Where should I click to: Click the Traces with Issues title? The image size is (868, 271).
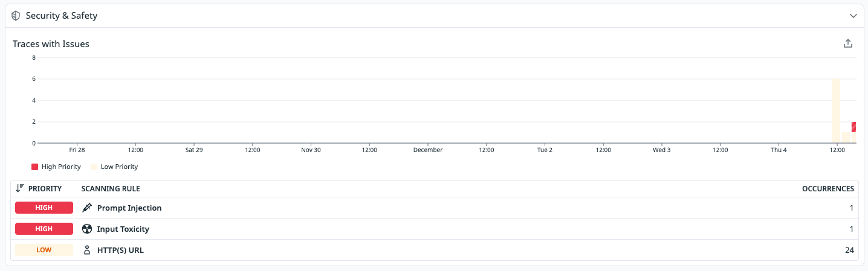51,43
